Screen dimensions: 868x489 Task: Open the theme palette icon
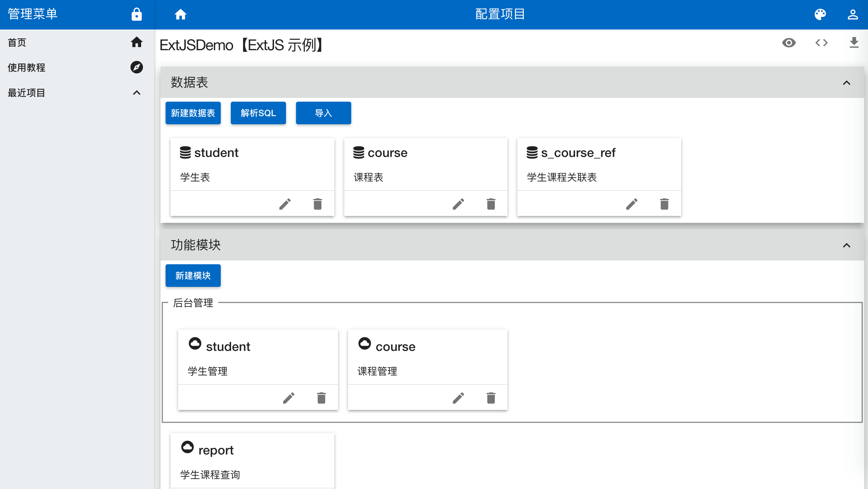[x=820, y=14]
